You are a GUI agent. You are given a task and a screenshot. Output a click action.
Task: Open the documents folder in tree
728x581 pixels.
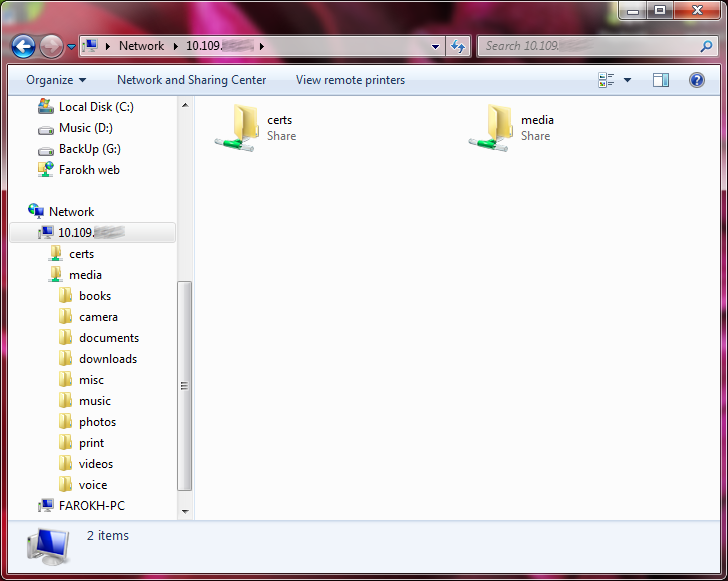[x=109, y=338]
